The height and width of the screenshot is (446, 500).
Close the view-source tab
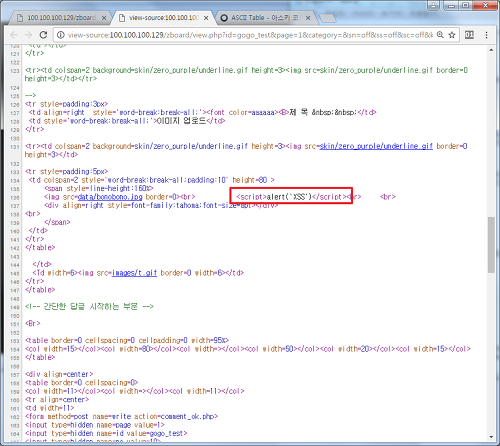[206, 18]
